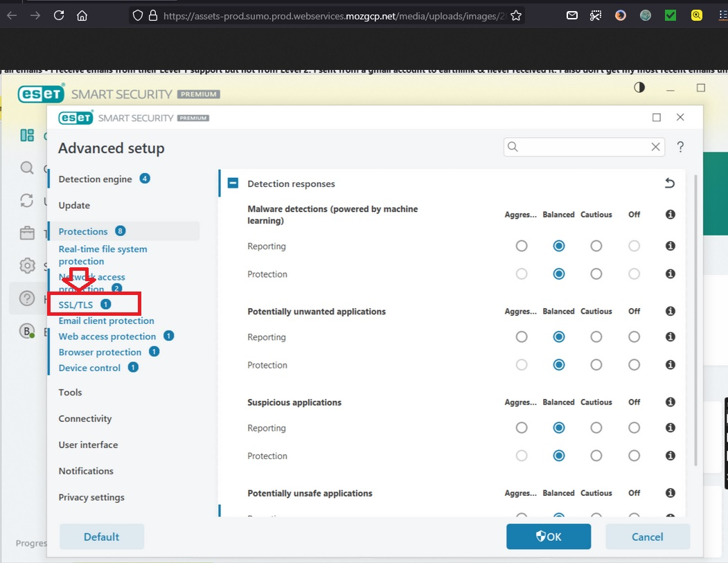Show info for Potentially unwanted applications Reporting
Viewport: 728px width, 563px height.
coord(670,337)
